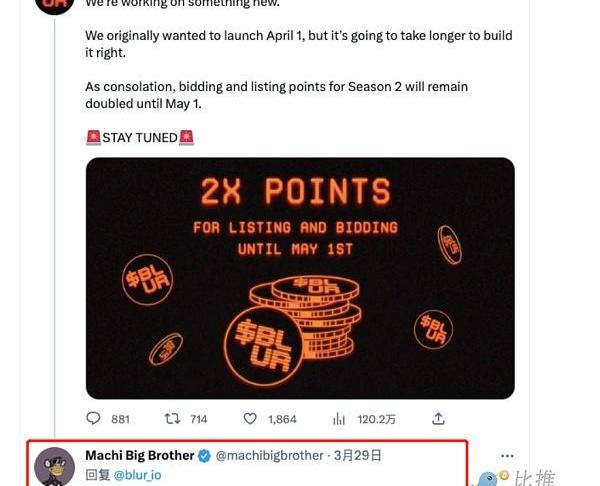Like the tweet with the heart icon

[251, 419]
